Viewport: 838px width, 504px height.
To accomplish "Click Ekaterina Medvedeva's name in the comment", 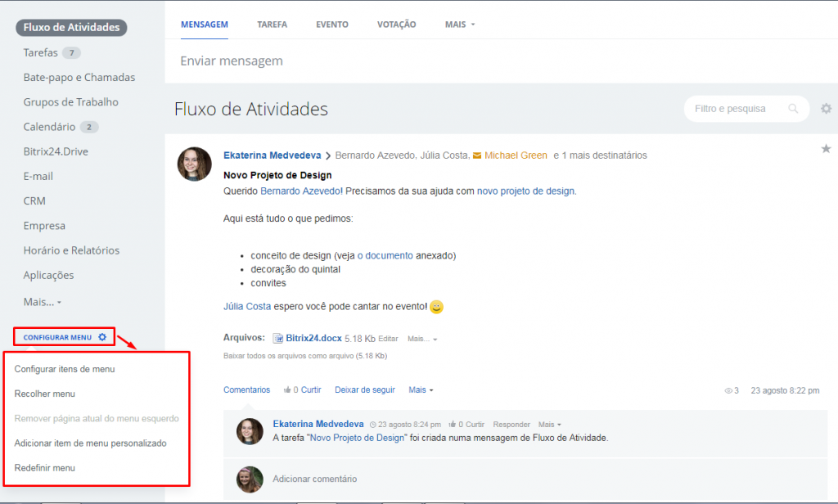I will [318, 424].
